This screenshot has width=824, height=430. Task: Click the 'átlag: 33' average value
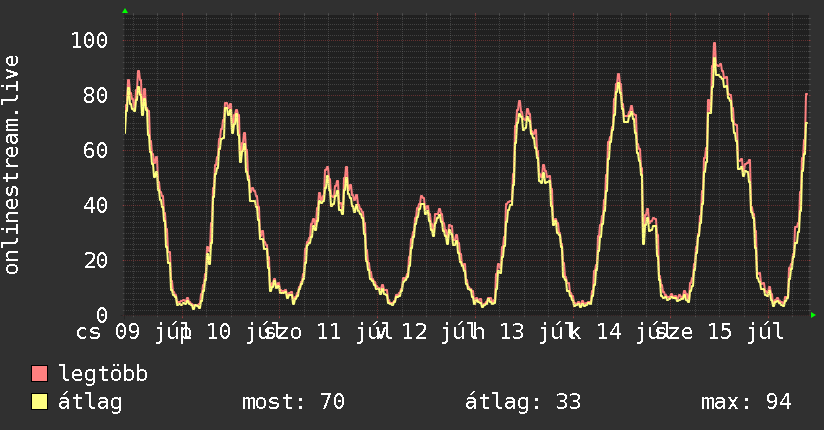point(523,402)
